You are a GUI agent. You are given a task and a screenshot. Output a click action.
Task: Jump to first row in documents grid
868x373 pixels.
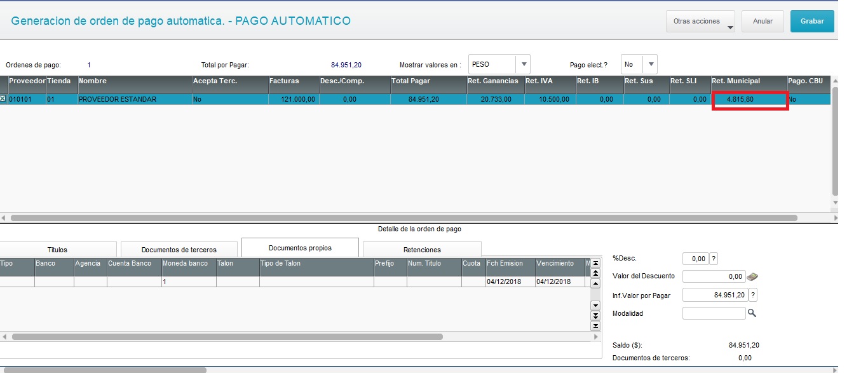[x=595, y=264]
